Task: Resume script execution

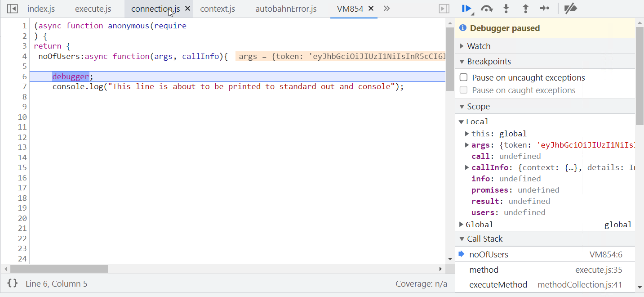Action: (466, 9)
